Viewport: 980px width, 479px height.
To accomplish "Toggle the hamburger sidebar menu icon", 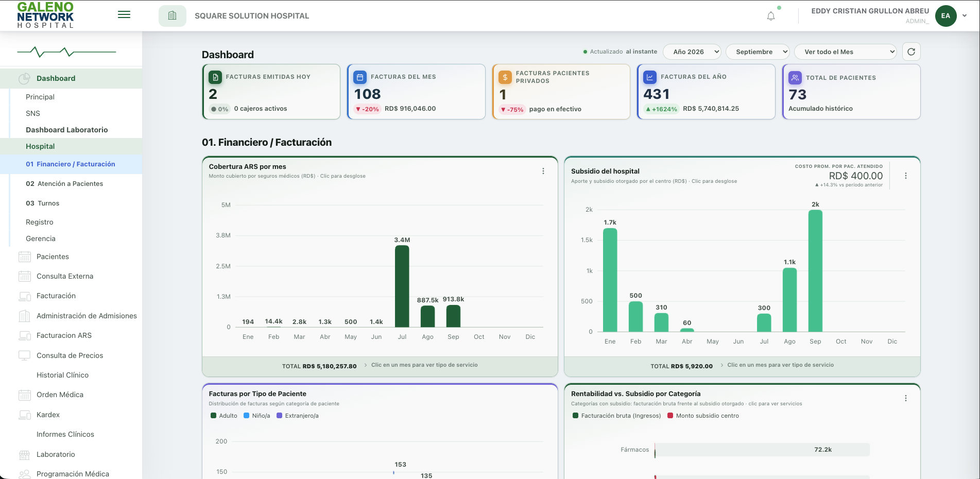I will click(x=124, y=15).
